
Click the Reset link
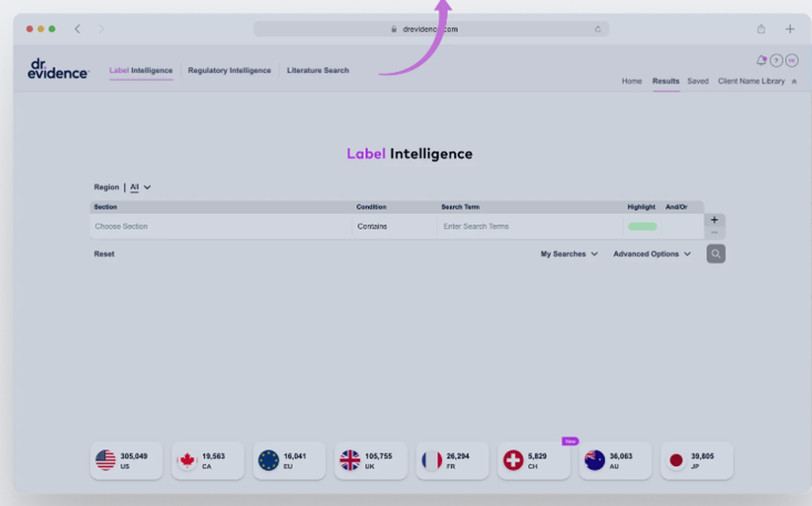click(x=103, y=253)
